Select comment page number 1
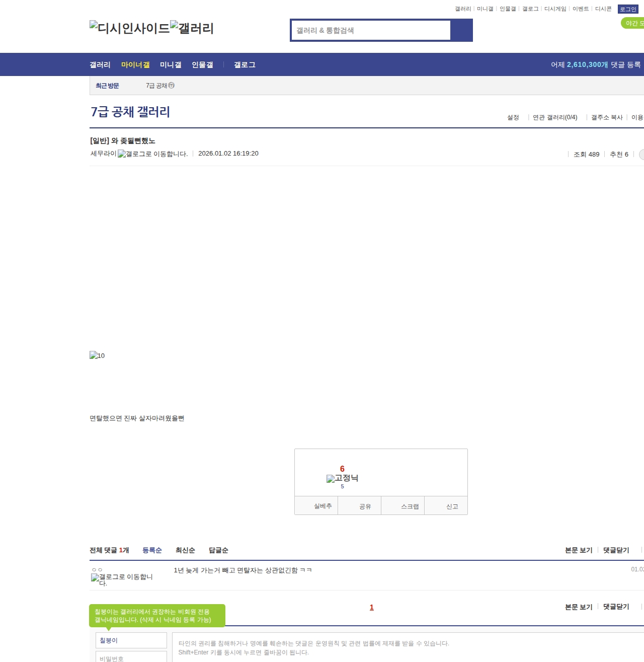The width and height of the screenshot is (644, 662). click(372, 607)
